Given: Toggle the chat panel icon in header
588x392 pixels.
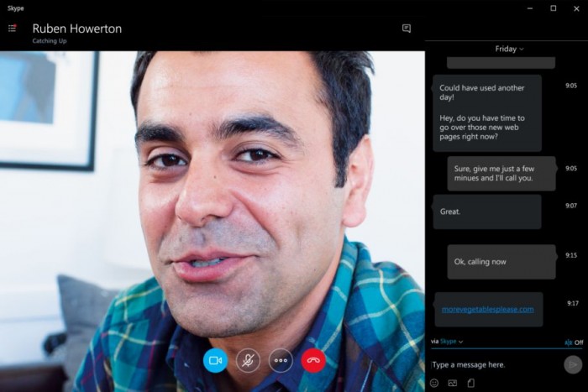Looking at the screenshot, I should (407, 29).
